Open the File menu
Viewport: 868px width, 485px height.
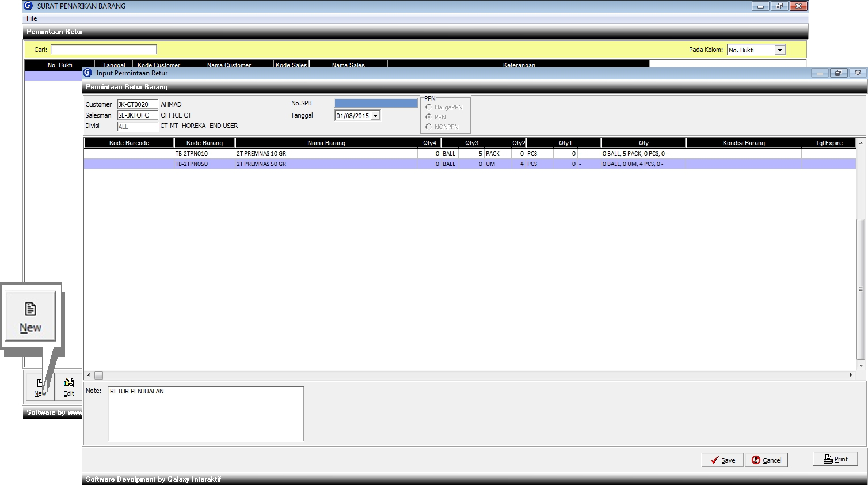pyautogui.click(x=32, y=18)
